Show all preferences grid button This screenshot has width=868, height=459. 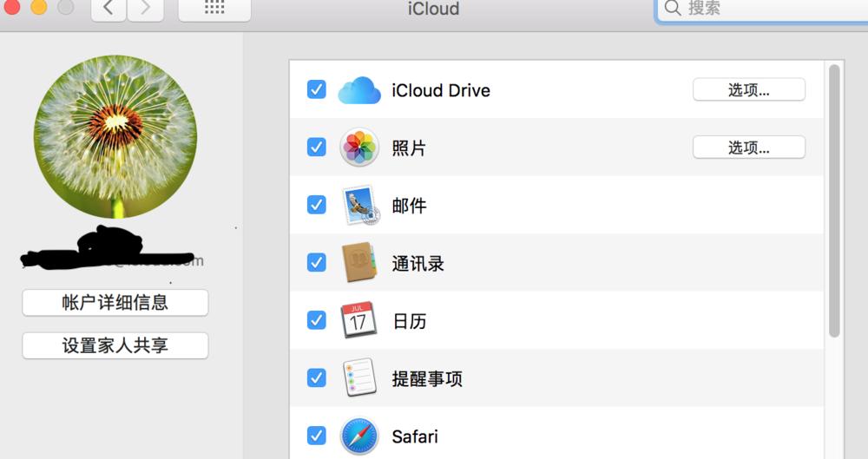(x=214, y=9)
